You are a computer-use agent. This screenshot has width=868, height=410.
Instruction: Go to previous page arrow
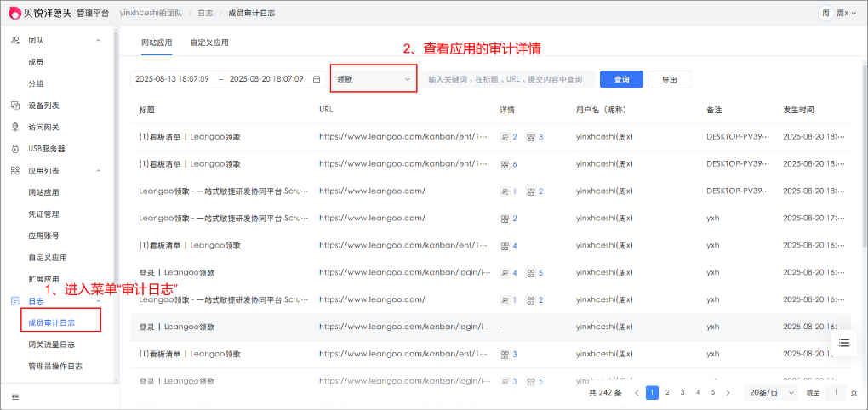[637, 392]
